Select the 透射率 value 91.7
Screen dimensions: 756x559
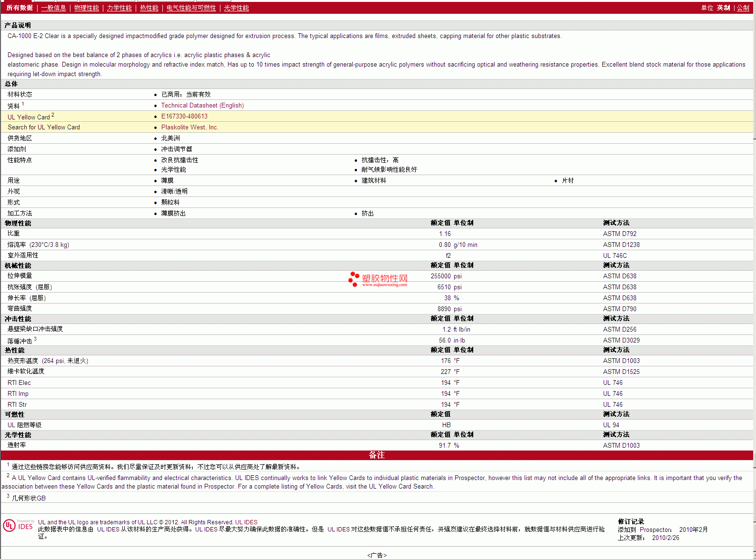(x=445, y=446)
